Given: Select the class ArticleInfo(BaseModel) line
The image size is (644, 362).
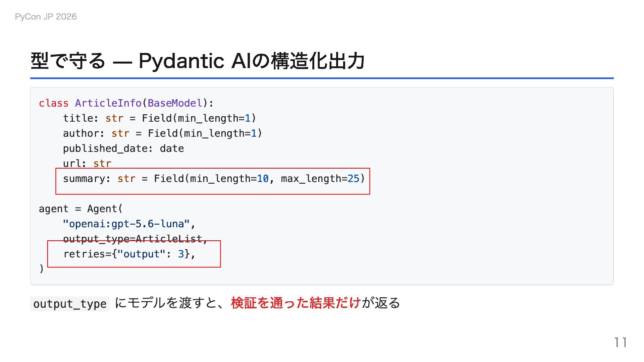Looking at the screenshot, I should pyautogui.click(x=126, y=103).
